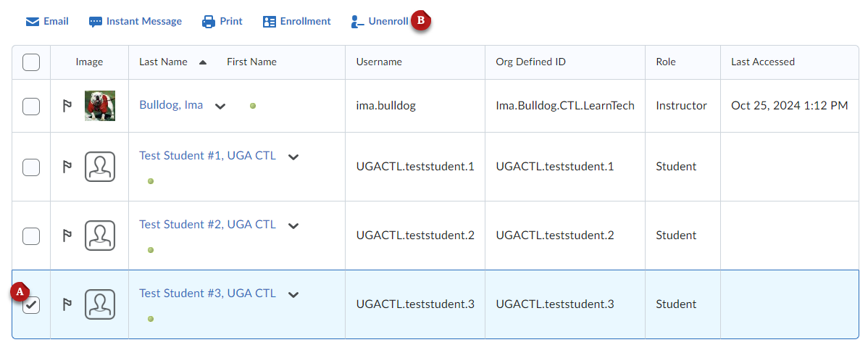Select the Test Student #2 checkbox
Viewport: 868px width, 345px height.
coord(31,236)
